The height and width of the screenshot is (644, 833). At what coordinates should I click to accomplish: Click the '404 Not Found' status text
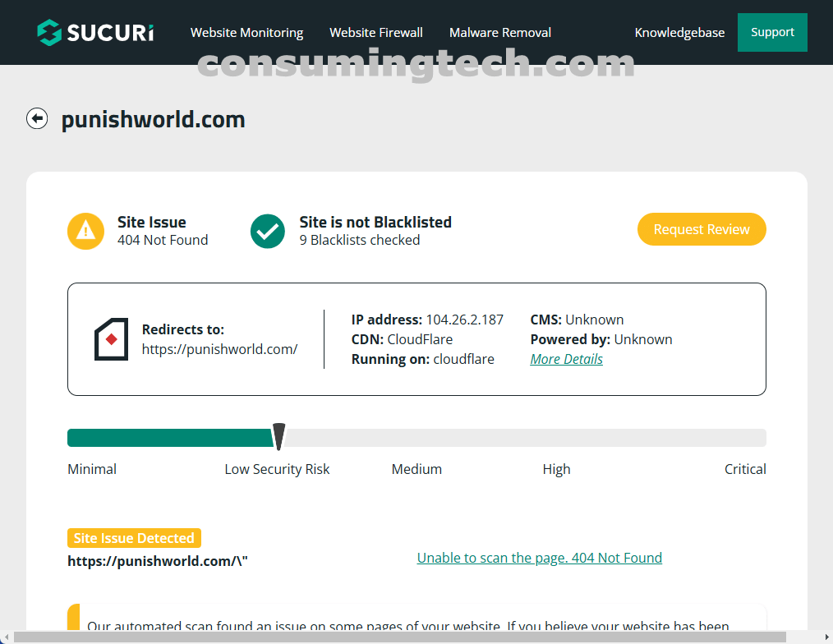click(163, 240)
